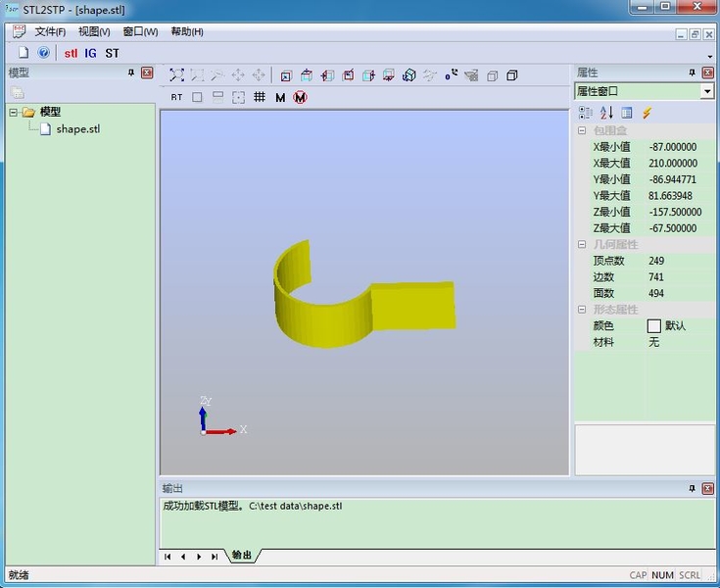Click the lightning bolt events icon

point(647,113)
